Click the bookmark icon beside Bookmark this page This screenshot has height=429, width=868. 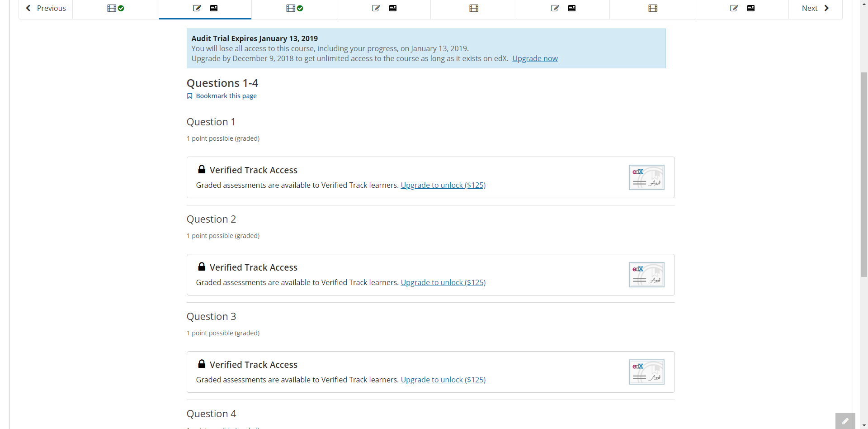[190, 96]
